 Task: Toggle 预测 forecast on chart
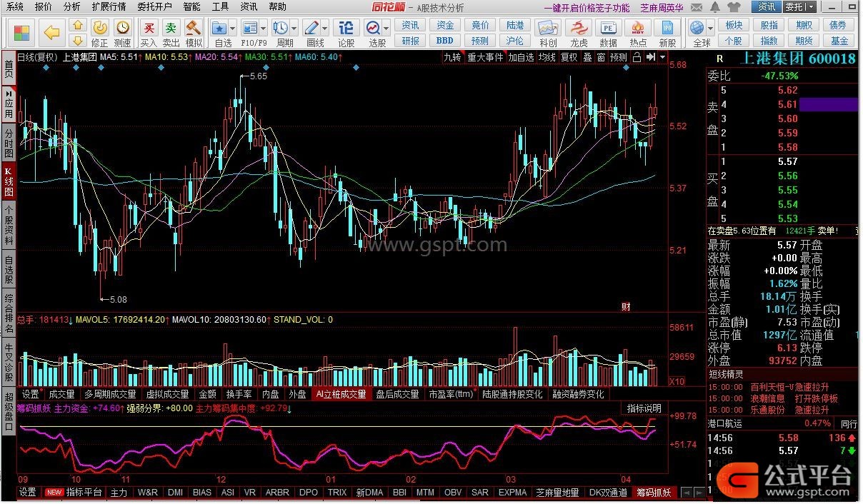[x=618, y=57]
